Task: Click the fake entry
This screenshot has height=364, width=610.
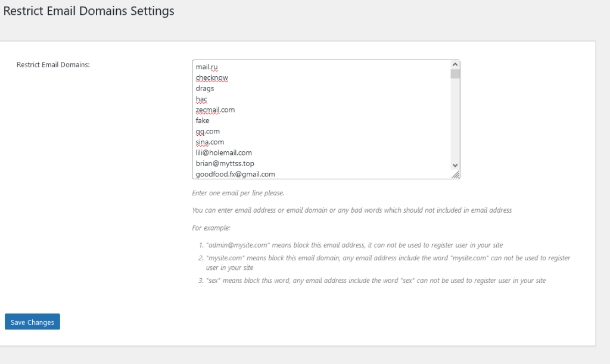Action: click(x=202, y=120)
